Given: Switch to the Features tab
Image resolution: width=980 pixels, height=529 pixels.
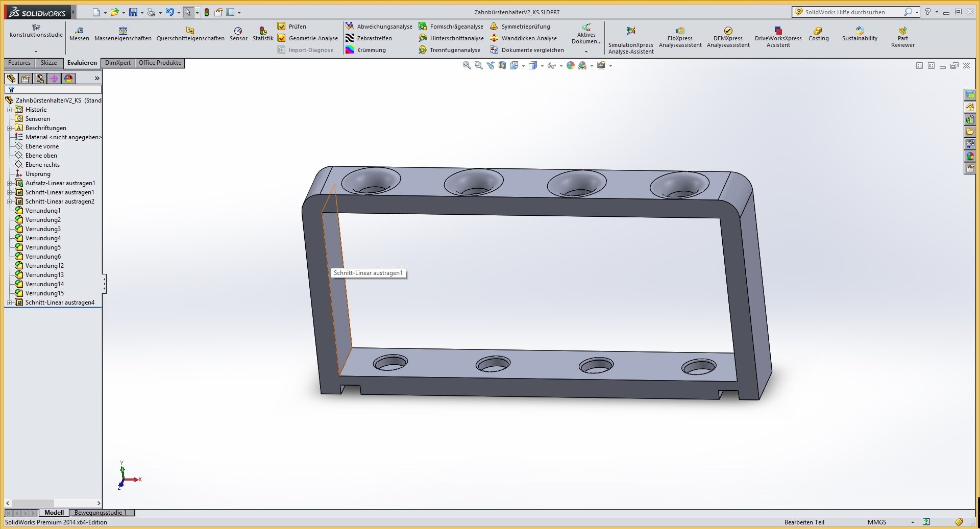Looking at the screenshot, I should tap(19, 63).
